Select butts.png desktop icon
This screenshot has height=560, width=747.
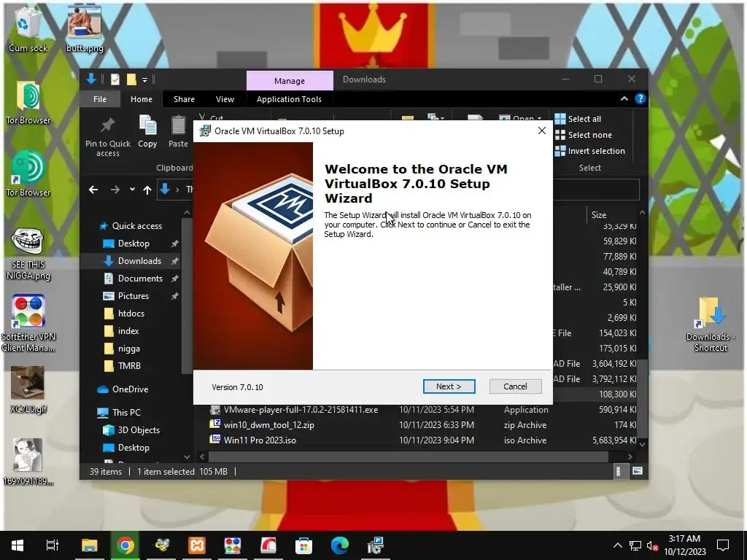click(85, 29)
